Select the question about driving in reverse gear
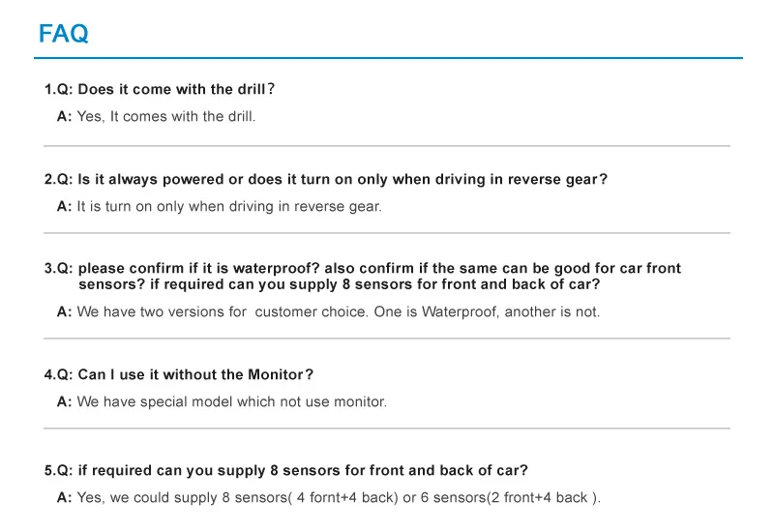Image resolution: width=774 pixels, height=532 pixels. coord(342,180)
